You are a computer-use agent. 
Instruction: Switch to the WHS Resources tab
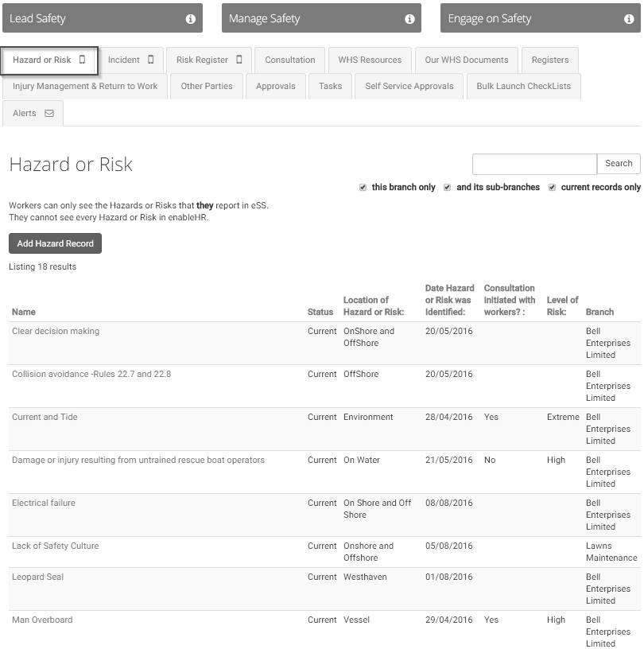370,60
